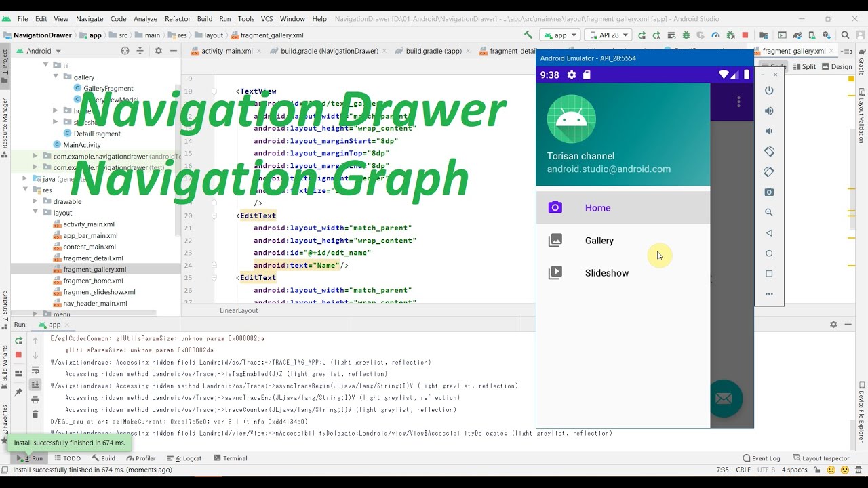Open the Refactor menu
This screenshot has width=868, height=488.
tap(177, 19)
